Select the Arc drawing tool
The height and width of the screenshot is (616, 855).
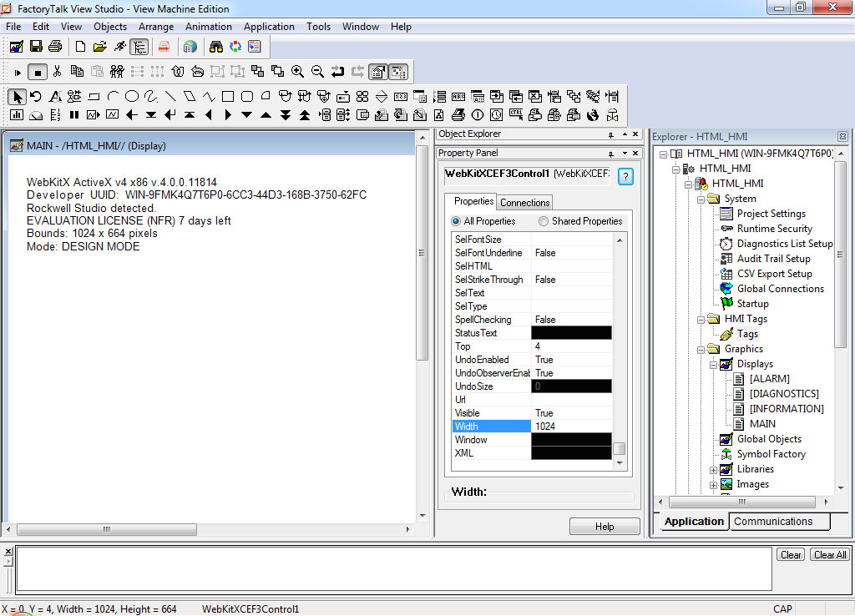[113, 97]
